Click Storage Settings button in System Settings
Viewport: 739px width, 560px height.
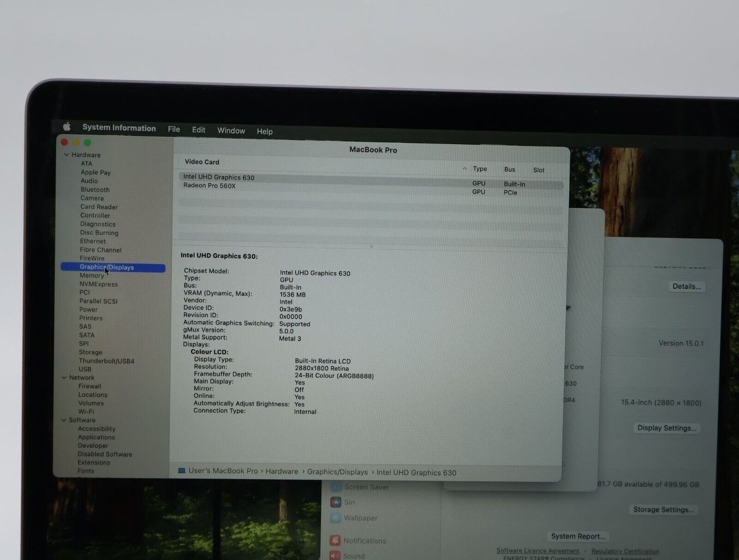[664, 509]
